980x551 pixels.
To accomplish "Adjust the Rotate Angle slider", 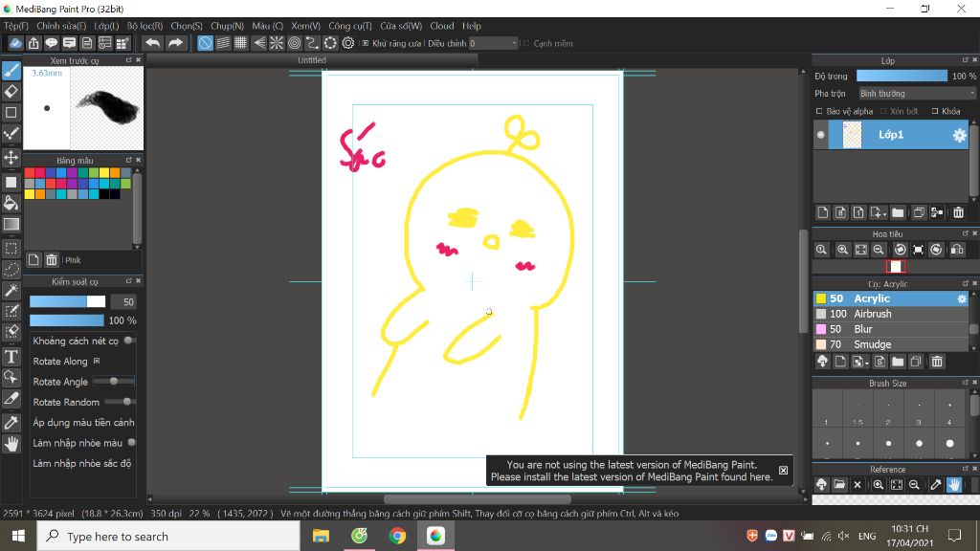I will (113, 381).
